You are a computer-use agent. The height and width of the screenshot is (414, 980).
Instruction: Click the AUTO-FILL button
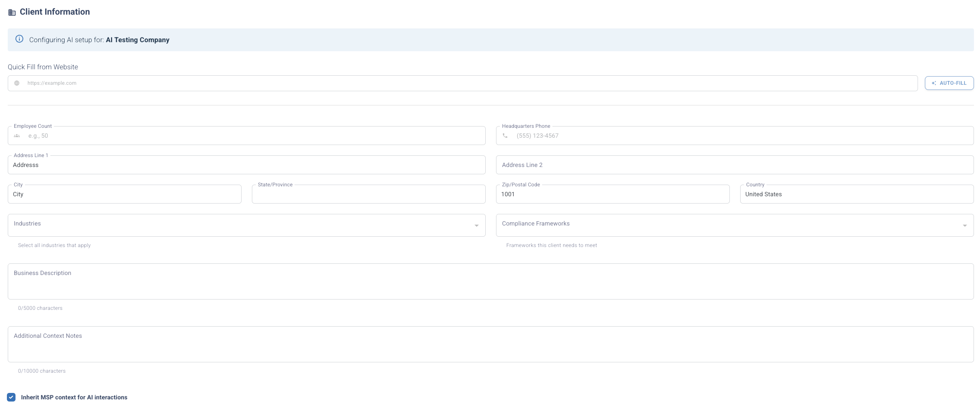click(949, 83)
